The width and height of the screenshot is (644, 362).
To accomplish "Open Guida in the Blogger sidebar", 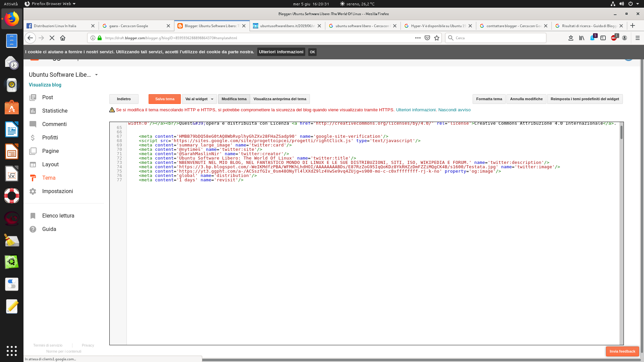I will click(49, 229).
